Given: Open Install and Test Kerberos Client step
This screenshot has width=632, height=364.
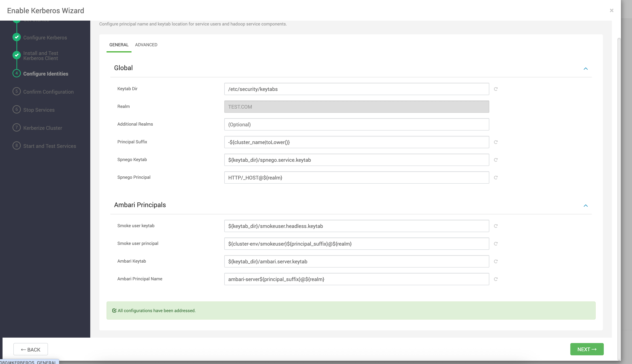Looking at the screenshot, I should (41, 55).
